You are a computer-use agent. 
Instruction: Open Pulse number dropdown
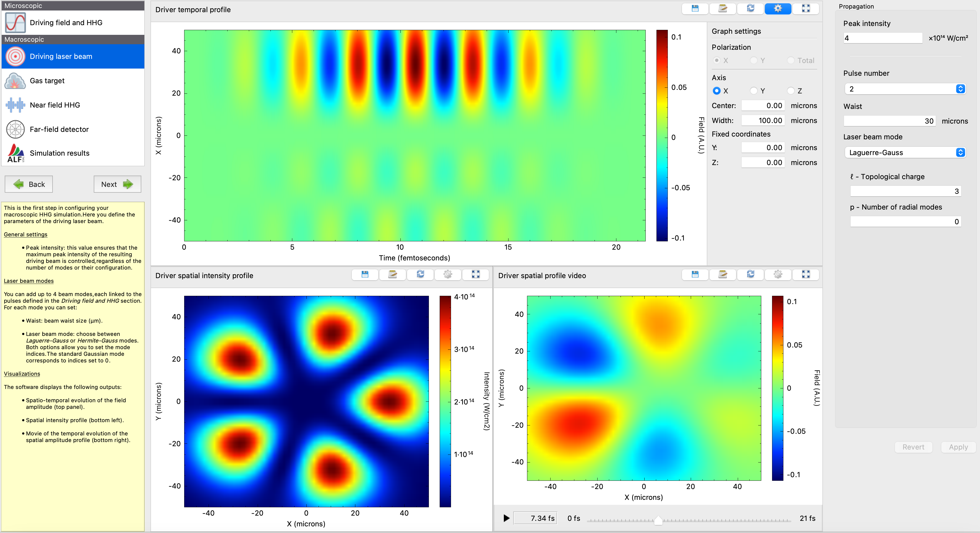pos(905,89)
